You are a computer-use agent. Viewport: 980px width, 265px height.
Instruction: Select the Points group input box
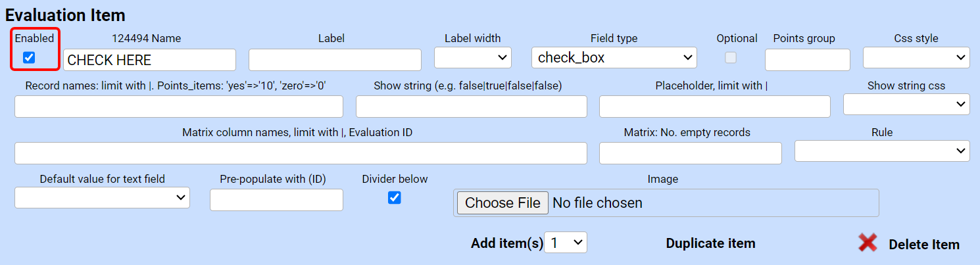(807, 60)
